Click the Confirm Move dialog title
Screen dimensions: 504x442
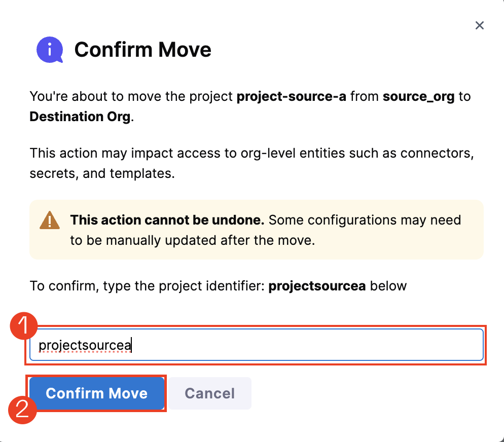coord(142,50)
